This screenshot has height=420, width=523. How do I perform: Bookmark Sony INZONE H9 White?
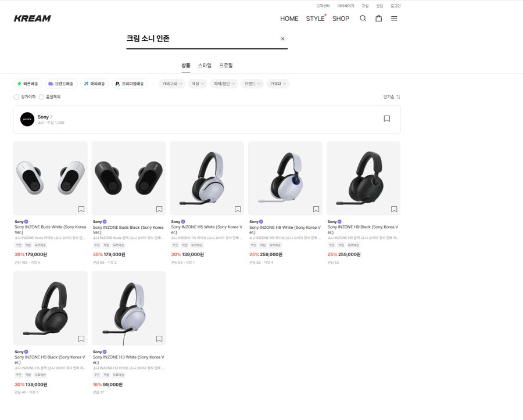coord(316,209)
